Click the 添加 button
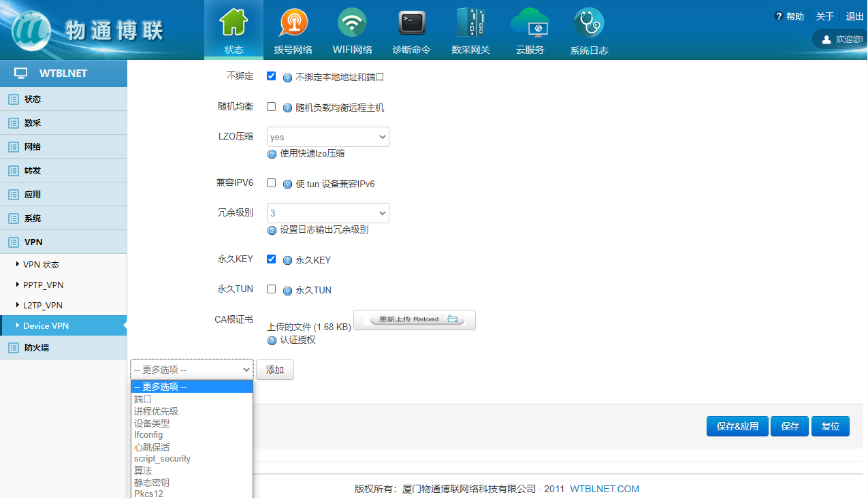 tap(275, 370)
